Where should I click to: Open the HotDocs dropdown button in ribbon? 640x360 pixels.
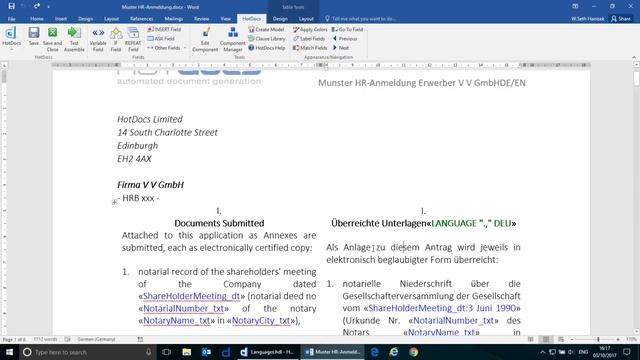pos(11,39)
